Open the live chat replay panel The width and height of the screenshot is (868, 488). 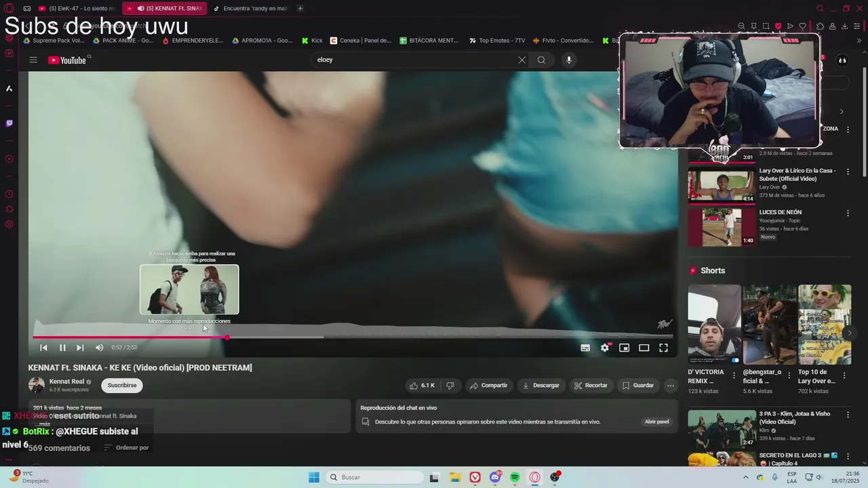pyautogui.click(x=656, y=422)
